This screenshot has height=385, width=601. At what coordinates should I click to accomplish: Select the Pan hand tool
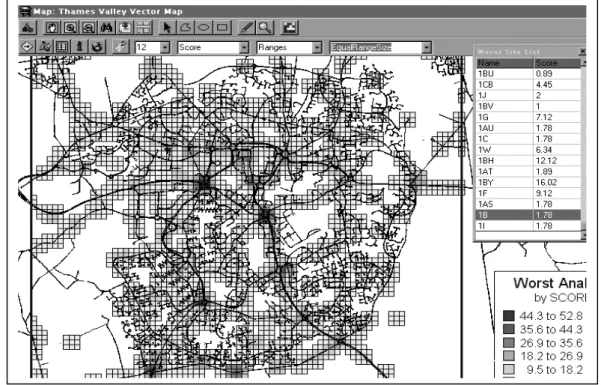[52, 28]
